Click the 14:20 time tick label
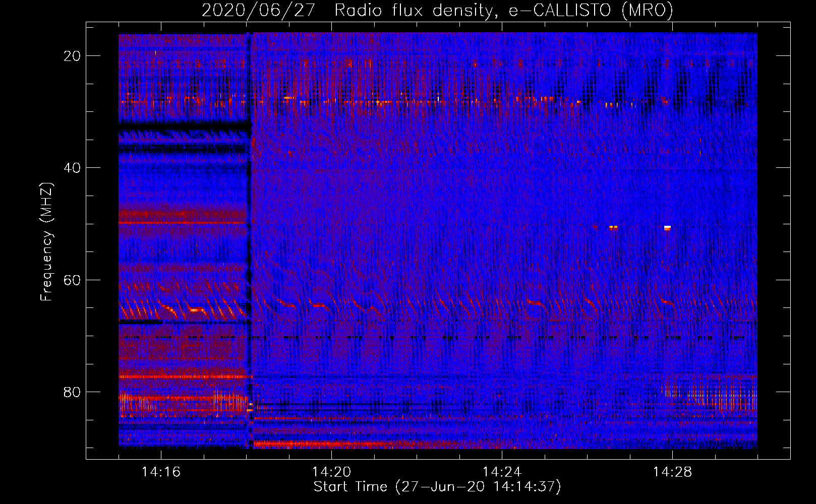Image resolution: width=816 pixels, height=504 pixels. [331, 472]
